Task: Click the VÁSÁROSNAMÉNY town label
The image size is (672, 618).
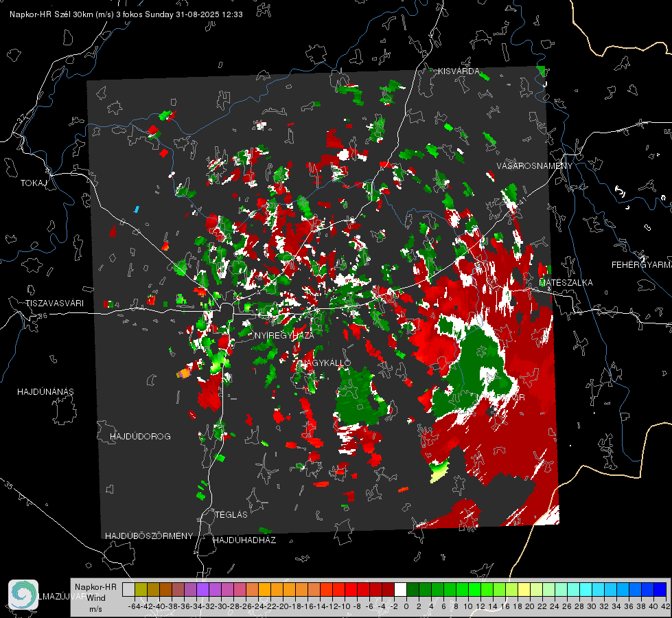Action: [535, 166]
